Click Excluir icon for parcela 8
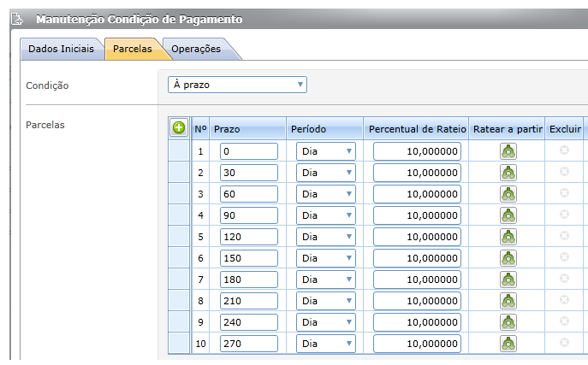Viewport: 588px width, 365px height. (564, 299)
